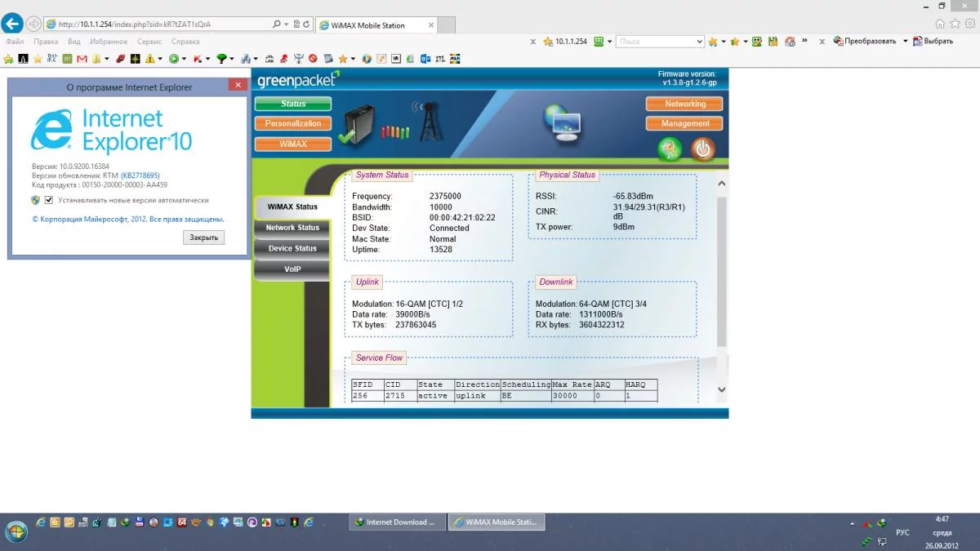980x551 pixels.
Task: Click the green key icon on router page
Action: 670,149
